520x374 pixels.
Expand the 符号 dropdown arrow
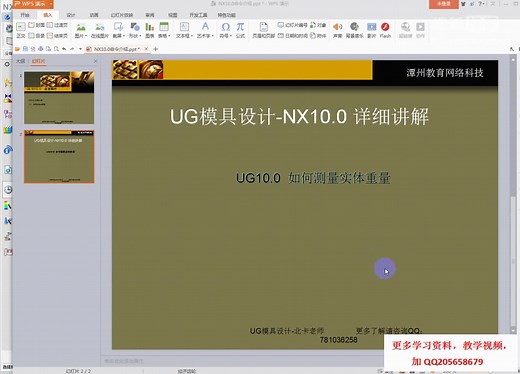click(x=231, y=36)
